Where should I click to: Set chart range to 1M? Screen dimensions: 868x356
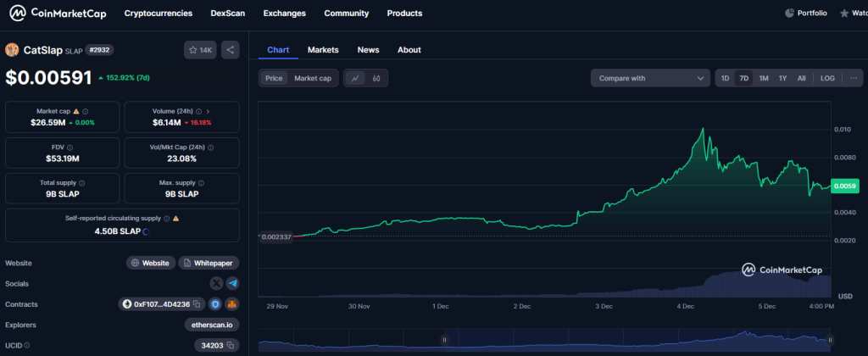pyautogui.click(x=764, y=78)
